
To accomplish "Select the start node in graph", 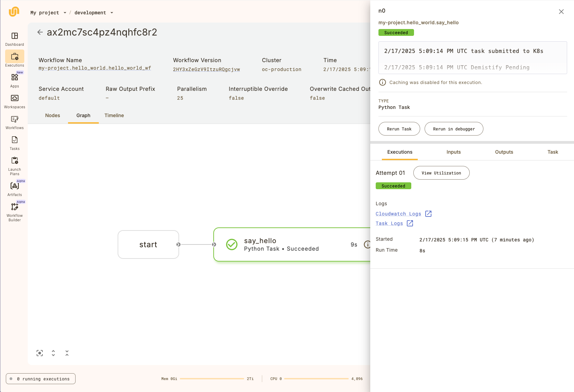I will coord(148,244).
